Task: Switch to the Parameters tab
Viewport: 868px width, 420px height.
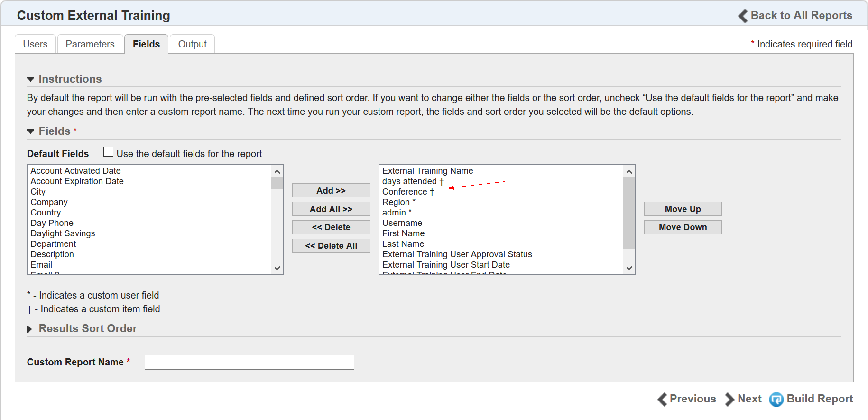Action: coord(90,44)
